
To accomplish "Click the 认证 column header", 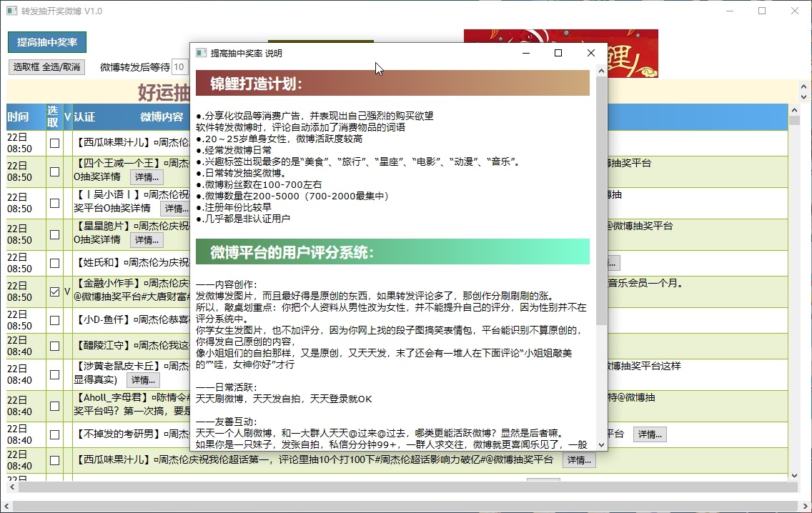I will coord(84,117).
